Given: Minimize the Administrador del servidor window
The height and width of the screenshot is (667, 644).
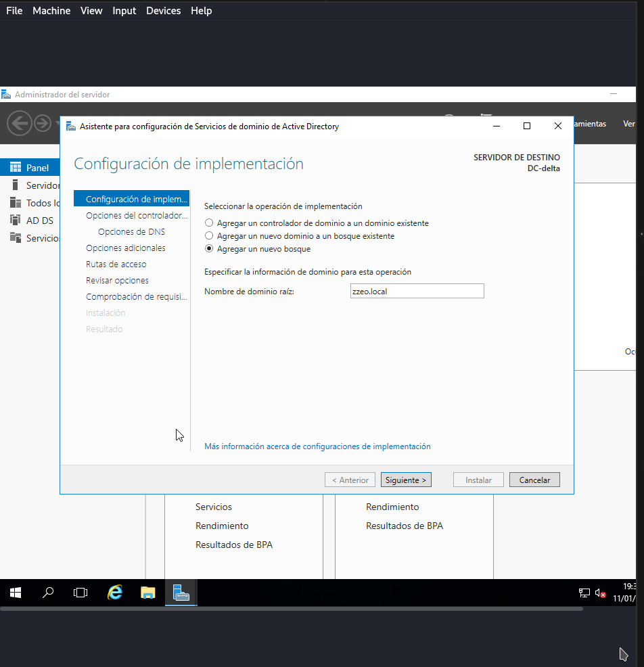Looking at the screenshot, I should [614, 94].
